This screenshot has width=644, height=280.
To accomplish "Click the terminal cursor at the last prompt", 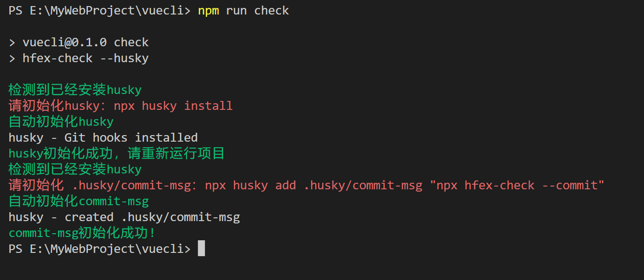I will [x=201, y=249].
